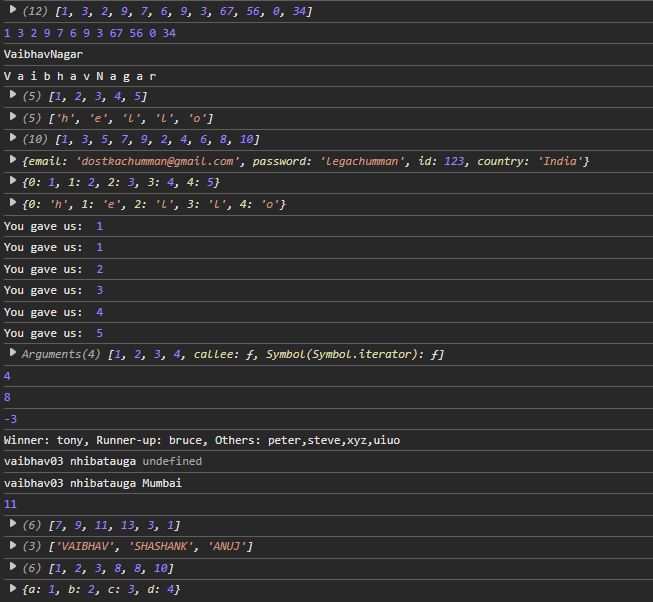The height and width of the screenshot is (602, 653).
Task: Click the 'You gave us: 5' line
Action: [53, 333]
